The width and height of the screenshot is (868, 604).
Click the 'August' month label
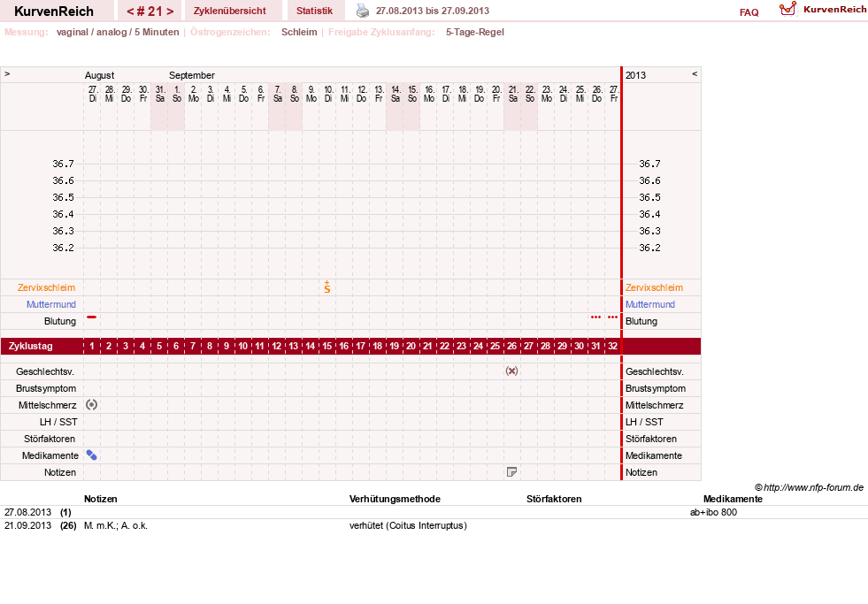[x=100, y=75]
